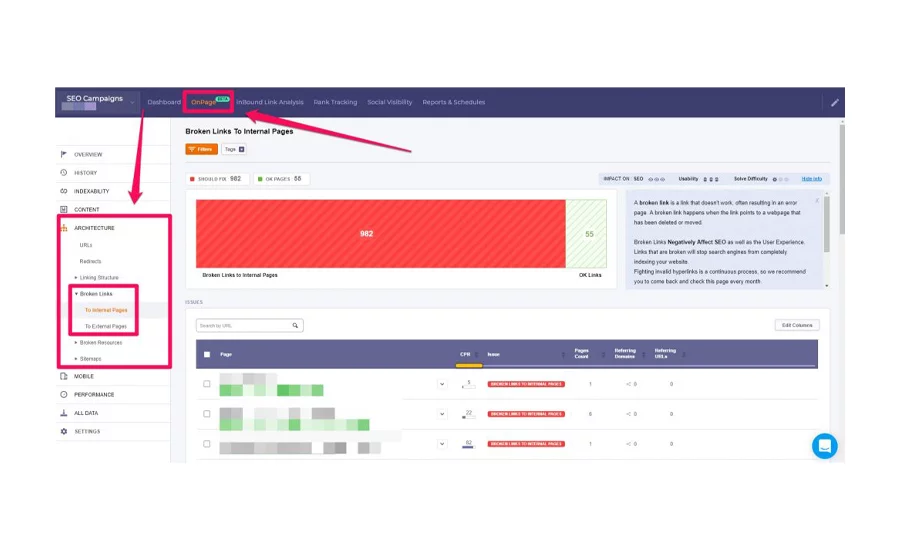The image size is (900, 550).
Task: Open the Social Visibility tab
Action: pos(390,102)
